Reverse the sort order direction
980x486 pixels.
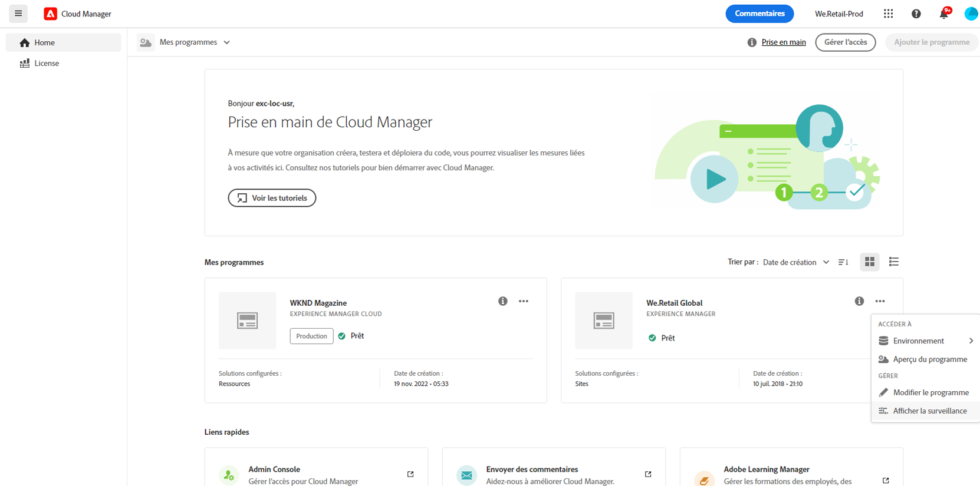(x=843, y=262)
